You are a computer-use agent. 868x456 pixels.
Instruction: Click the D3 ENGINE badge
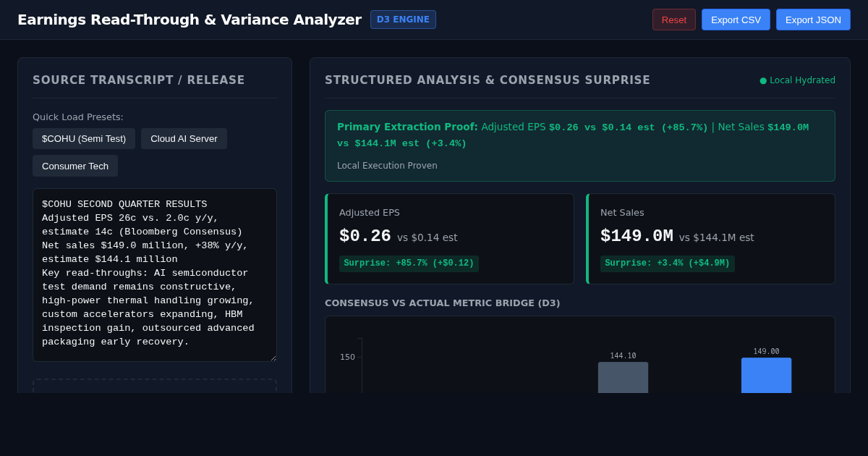click(403, 20)
